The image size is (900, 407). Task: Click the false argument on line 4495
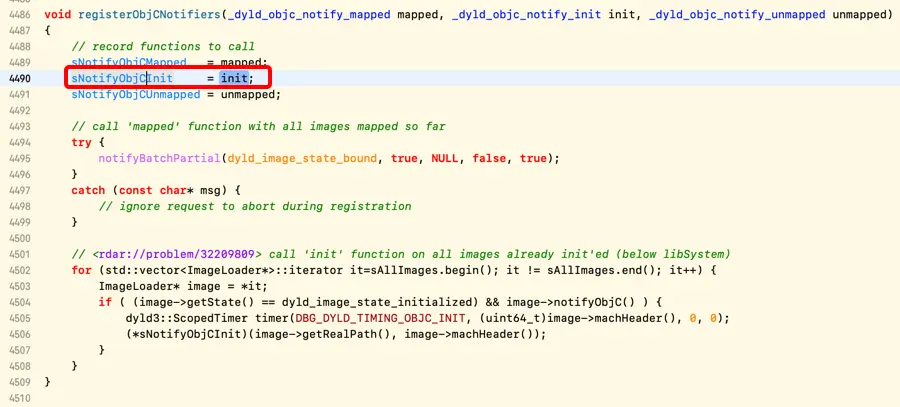pos(489,158)
